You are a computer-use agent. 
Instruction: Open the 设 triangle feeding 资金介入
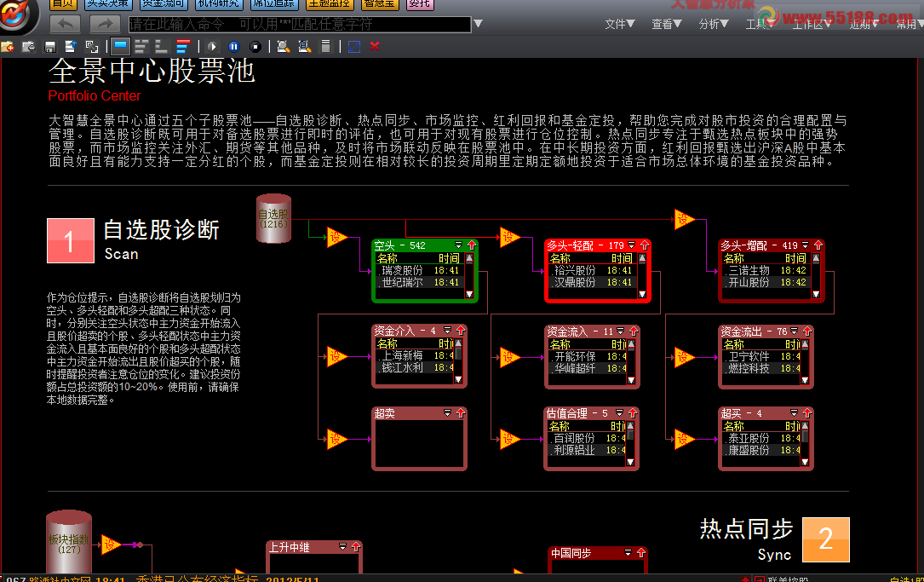point(336,357)
